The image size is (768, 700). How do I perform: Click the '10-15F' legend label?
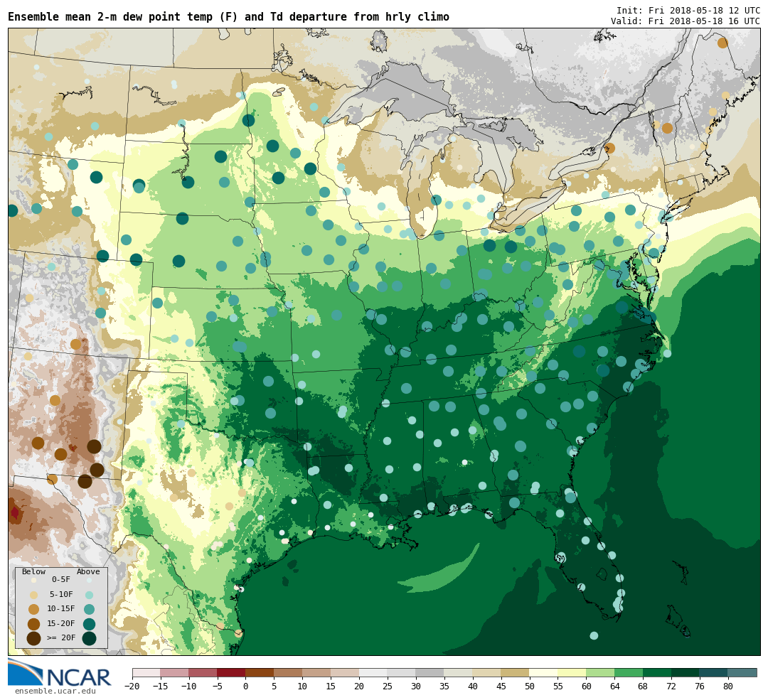(61, 609)
